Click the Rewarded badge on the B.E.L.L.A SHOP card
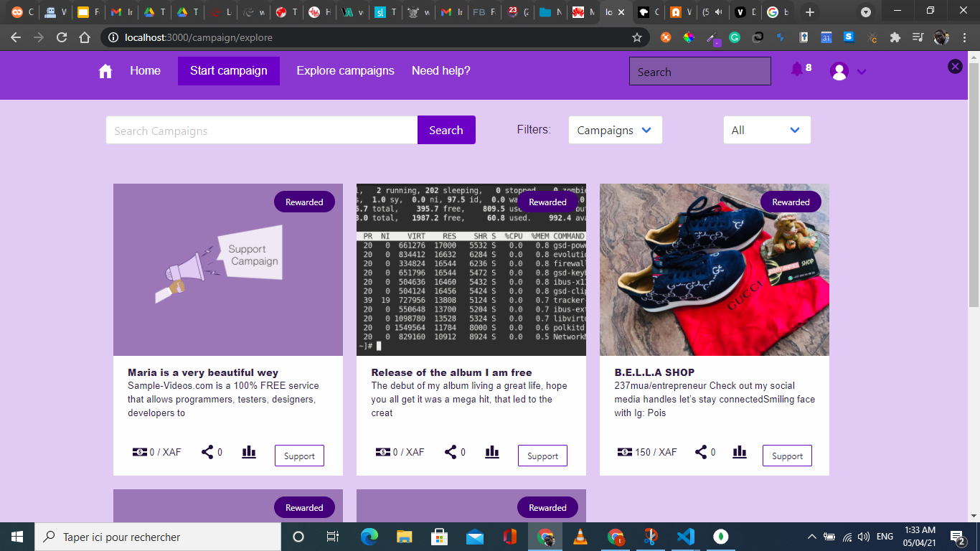980x551 pixels. pos(791,202)
